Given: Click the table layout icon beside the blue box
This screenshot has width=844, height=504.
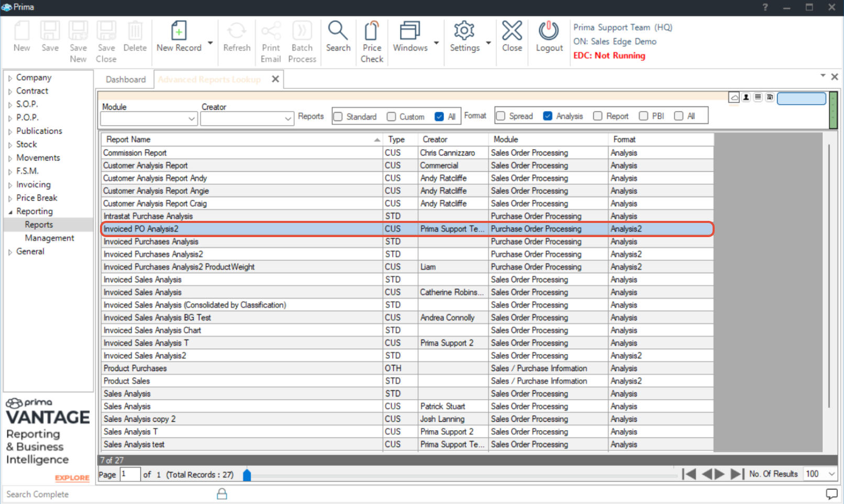Looking at the screenshot, I should (x=770, y=97).
